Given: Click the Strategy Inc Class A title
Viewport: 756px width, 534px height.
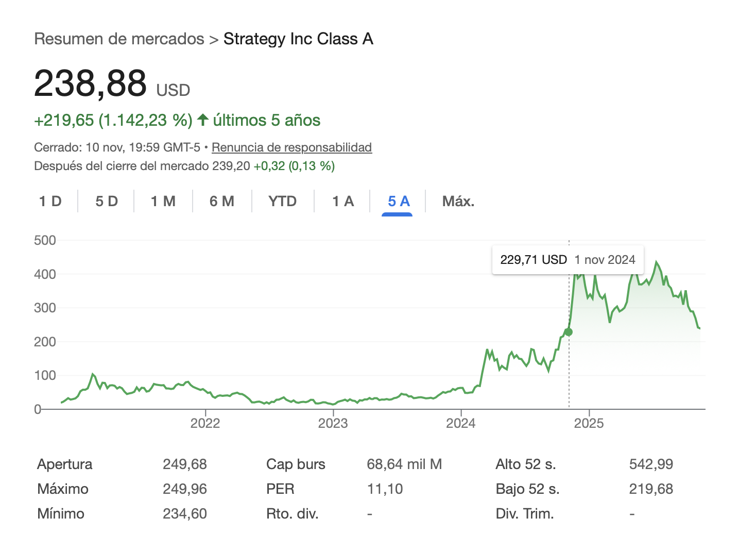Looking at the screenshot, I should (298, 39).
